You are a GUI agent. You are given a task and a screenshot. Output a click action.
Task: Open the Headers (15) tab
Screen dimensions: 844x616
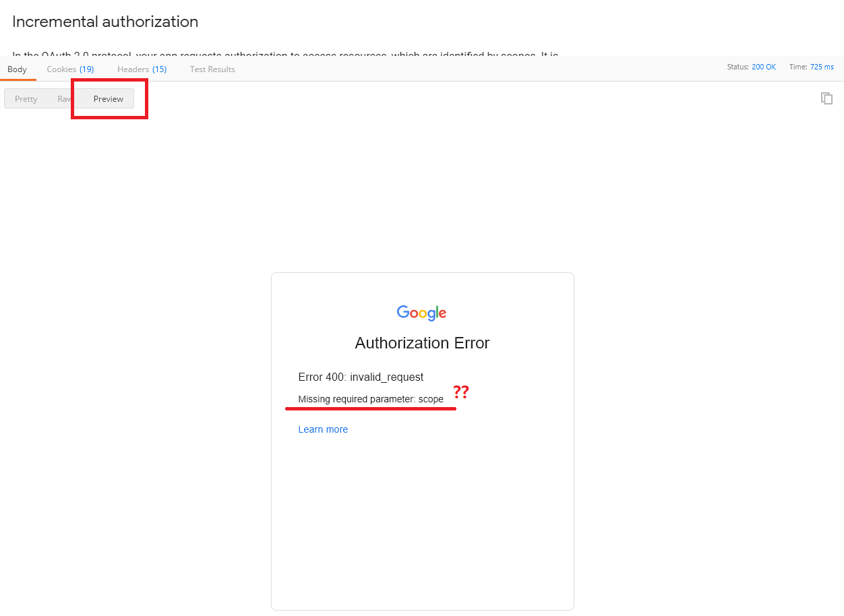point(142,69)
